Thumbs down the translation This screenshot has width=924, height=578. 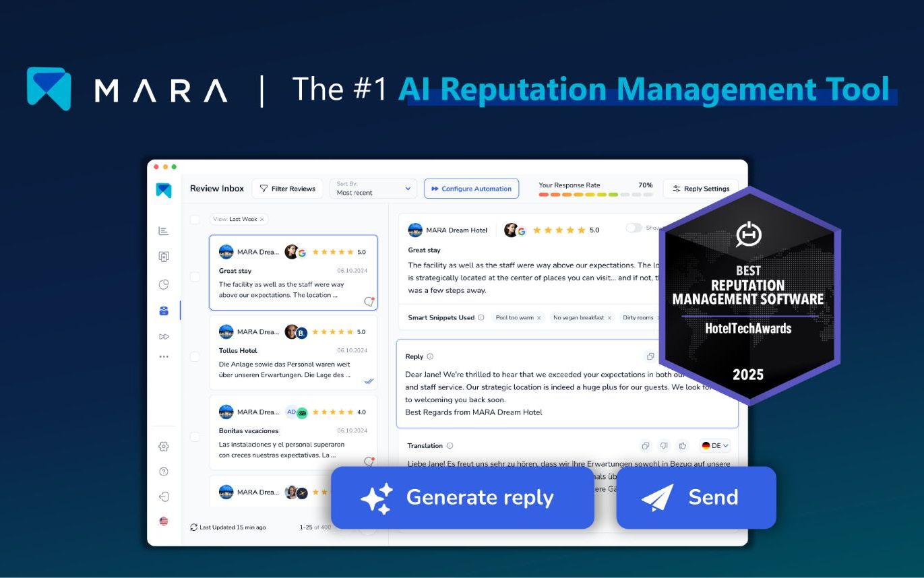[664, 445]
